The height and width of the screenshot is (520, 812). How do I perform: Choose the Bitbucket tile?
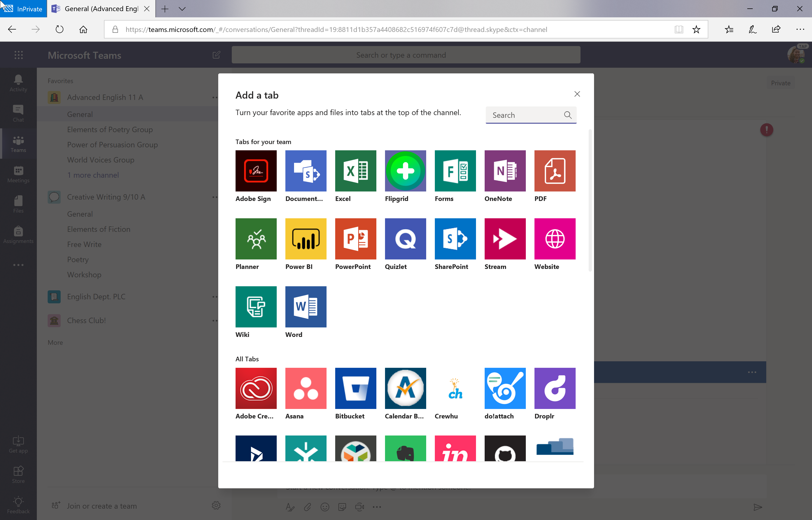356,388
